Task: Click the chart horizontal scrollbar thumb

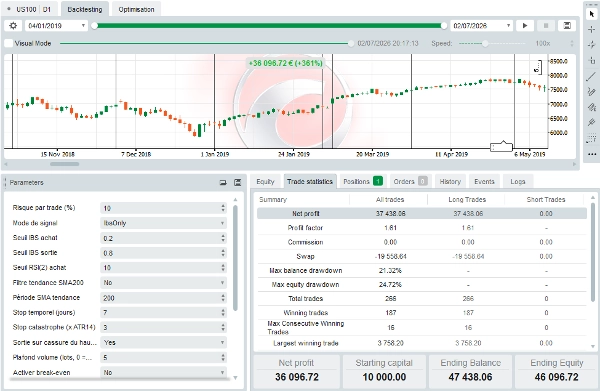Action: [65, 164]
